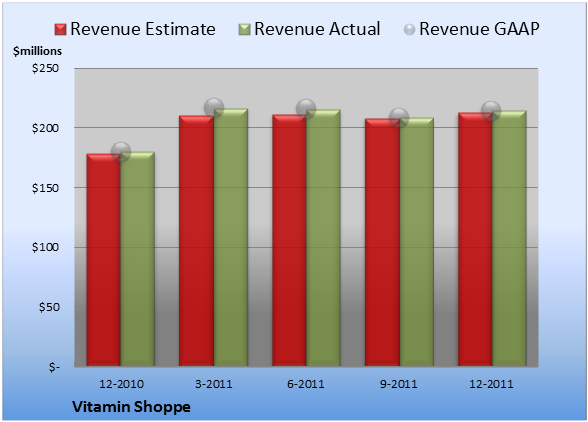
Task: Select the red estimate bar for 9-2011
Action: pyautogui.click(x=382, y=242)
